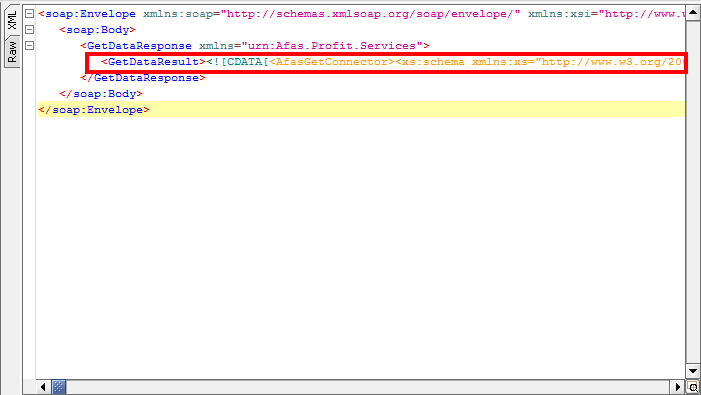This screenshot has height=395, width=701.
Task: Click the closing soap:Envelope tag
Action: tap(94, 110)
